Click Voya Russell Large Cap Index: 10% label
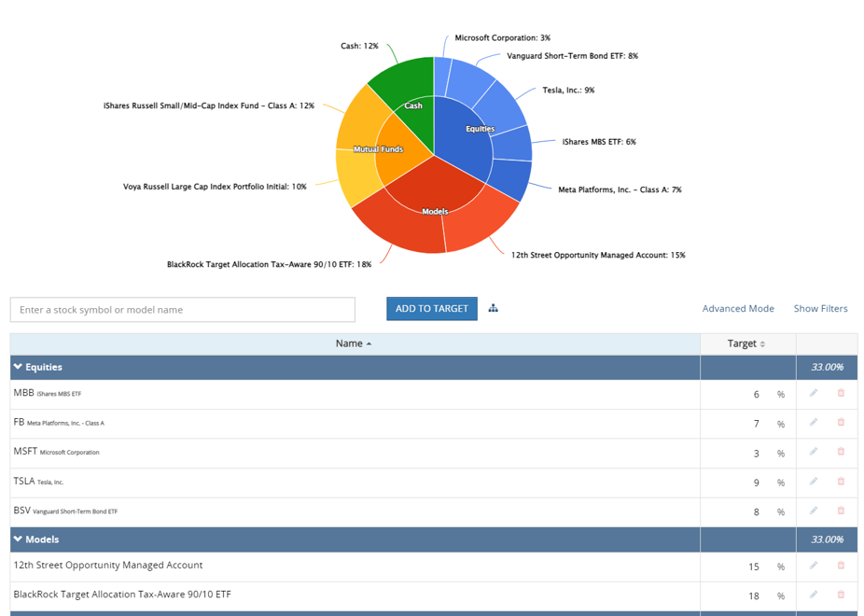 (x=215, y=187)
